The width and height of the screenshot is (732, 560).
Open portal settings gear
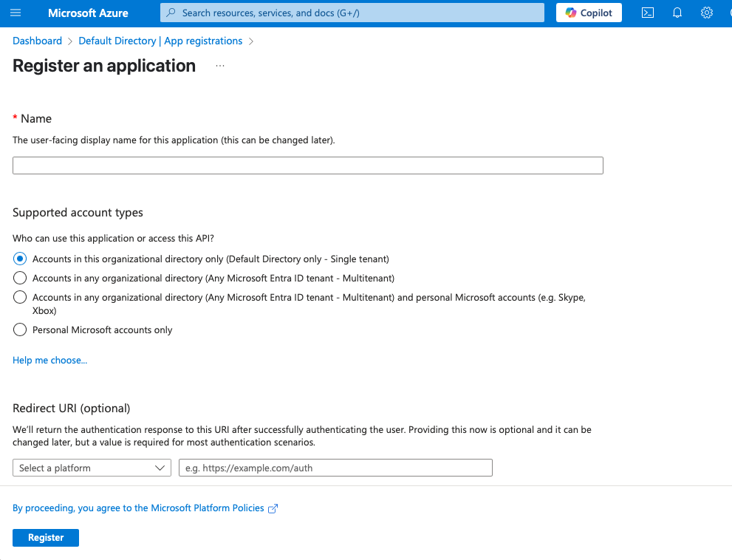coord(707,13)
